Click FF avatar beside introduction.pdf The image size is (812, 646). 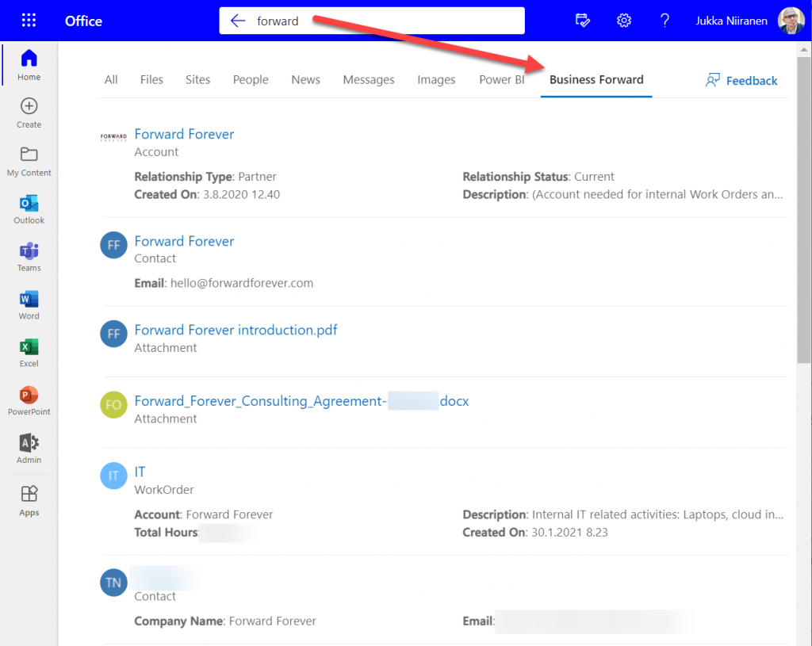coord(113,334)
